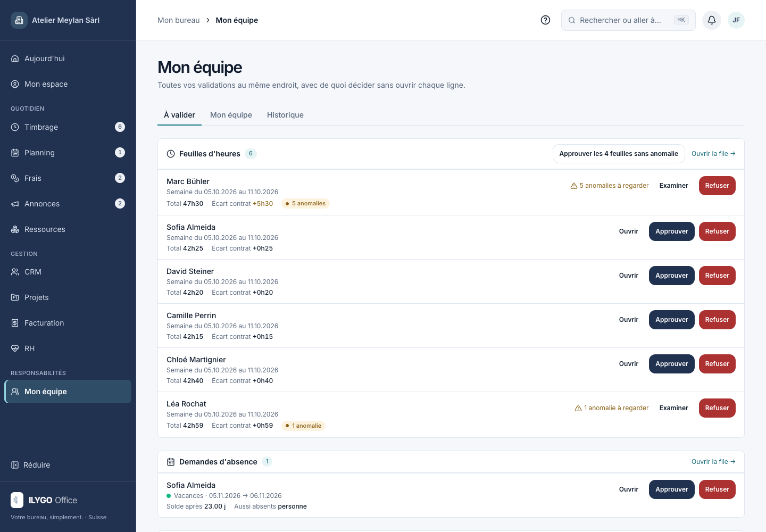
Task: Open the Demandes d'absence queue link
Action: pos(713,462)
